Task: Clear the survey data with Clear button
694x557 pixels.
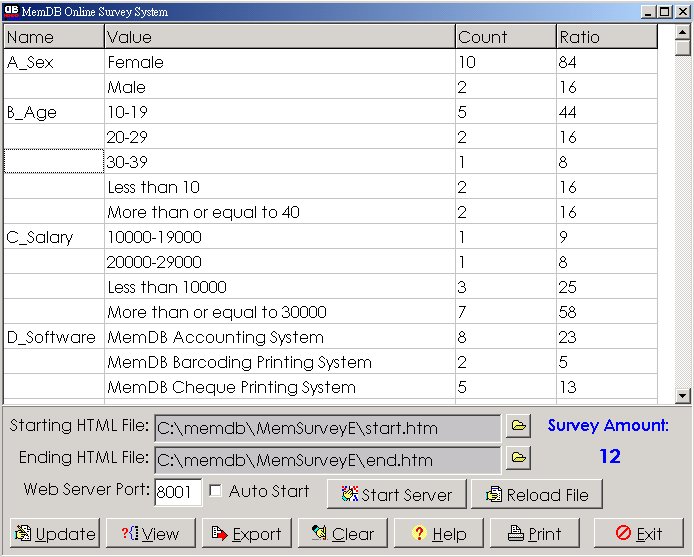Action: coord(343,534)
